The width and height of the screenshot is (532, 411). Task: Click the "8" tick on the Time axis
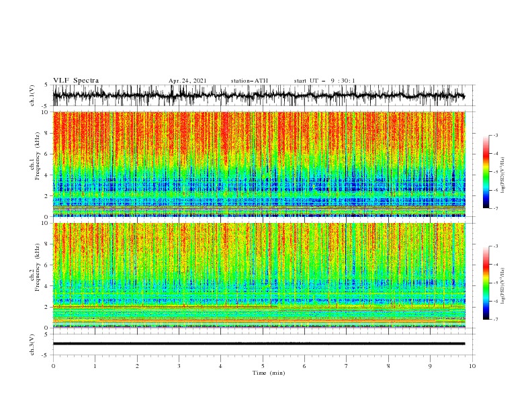pyautogui.click(x=388, y=366)
